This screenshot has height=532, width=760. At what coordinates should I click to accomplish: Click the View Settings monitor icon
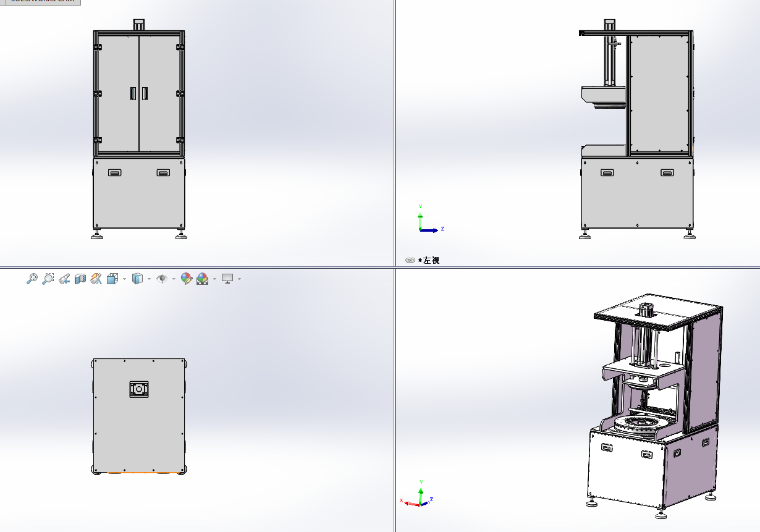coord(228,279)
